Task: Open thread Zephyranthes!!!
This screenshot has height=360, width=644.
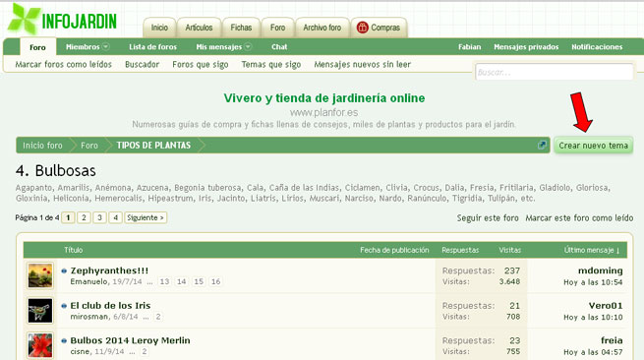Action: (109, 270)
